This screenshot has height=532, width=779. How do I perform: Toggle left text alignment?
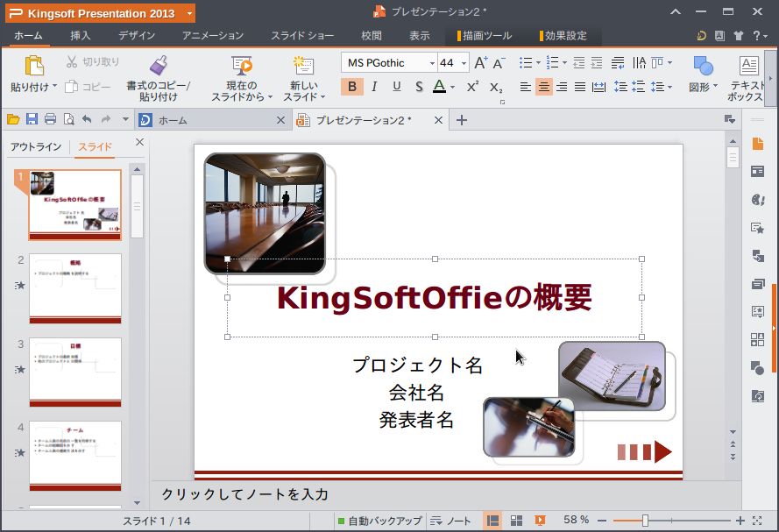[x=525, y=87]
